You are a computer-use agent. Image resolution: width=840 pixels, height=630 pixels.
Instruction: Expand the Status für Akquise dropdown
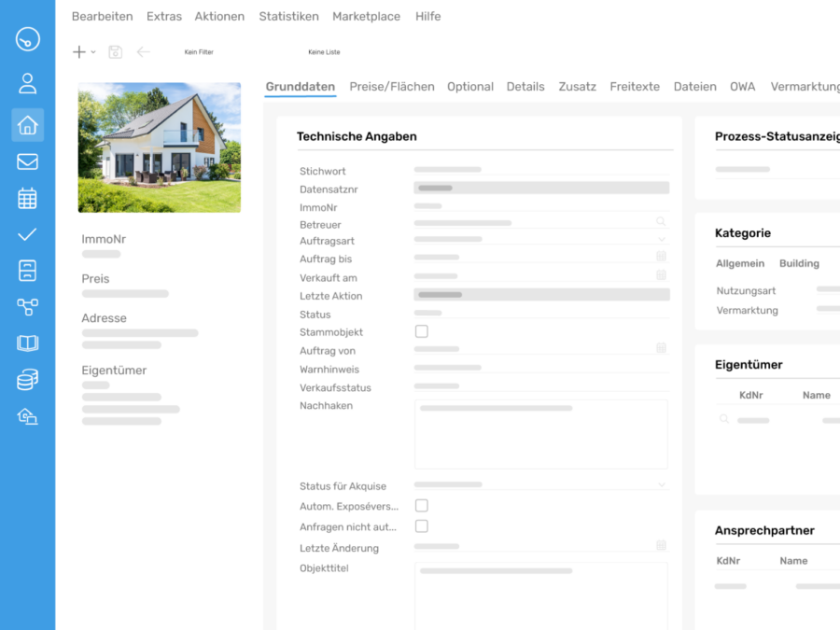(x=661, y=483)
